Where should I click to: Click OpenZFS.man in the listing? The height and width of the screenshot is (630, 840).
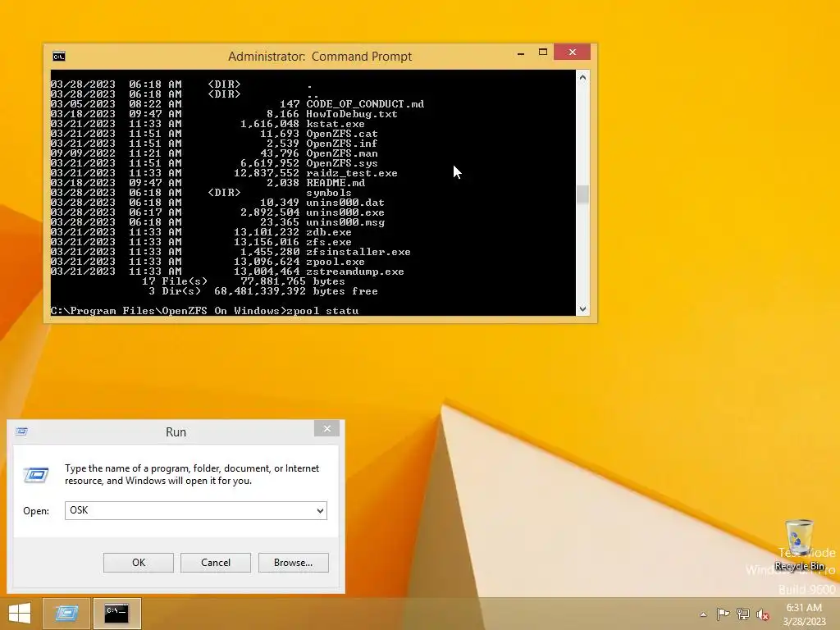coord(342,153)
